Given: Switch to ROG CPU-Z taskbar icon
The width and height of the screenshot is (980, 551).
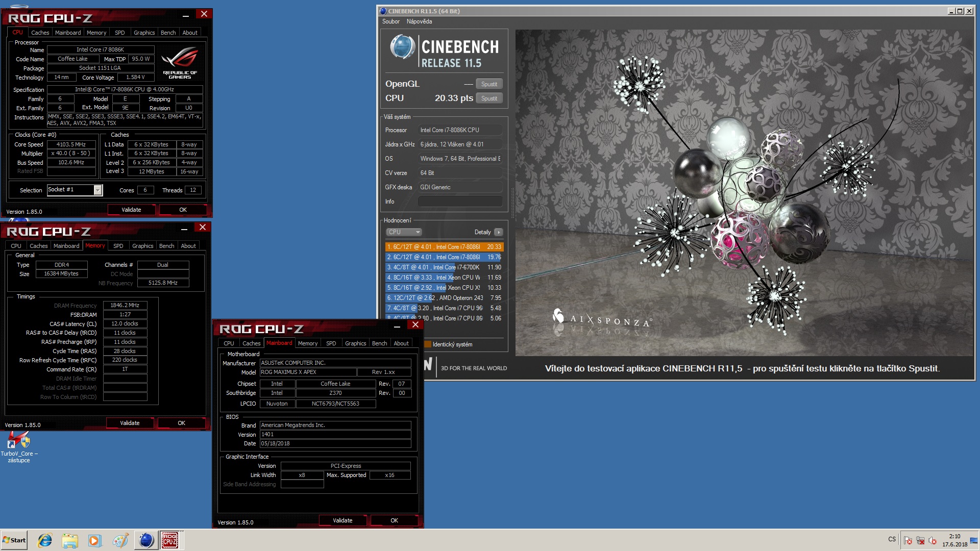Looking at the screenshot, I should pos(170,540).
